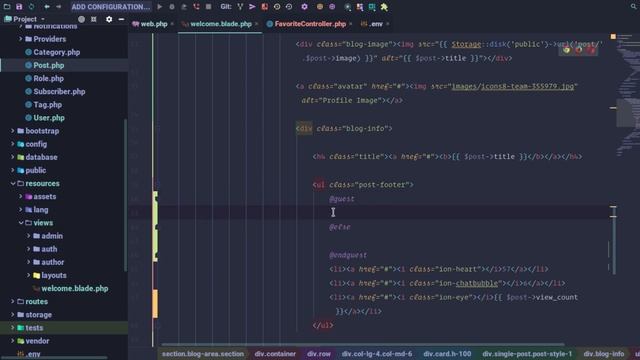Viewport: 640px width, 360px height.
Task: Click the Collapse All icon in the Project panel
Action: click(x=93, y=19)
